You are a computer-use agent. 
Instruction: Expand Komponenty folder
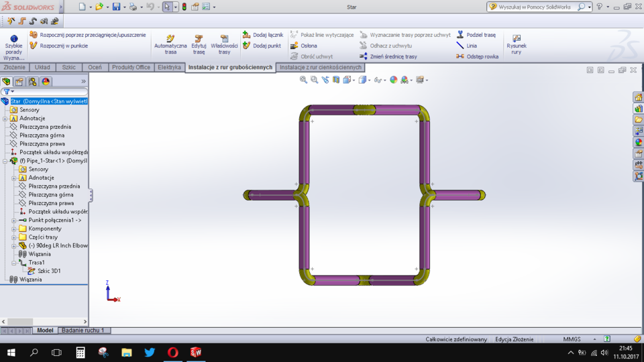[14, 229]
